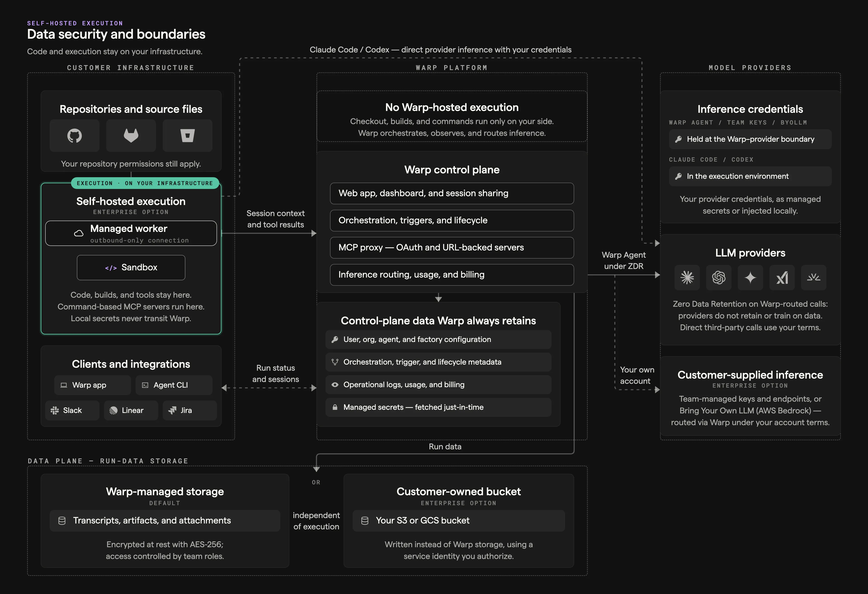Click the Managed worker box
Screen dimensions: 868x594
[x=131, y=233]
